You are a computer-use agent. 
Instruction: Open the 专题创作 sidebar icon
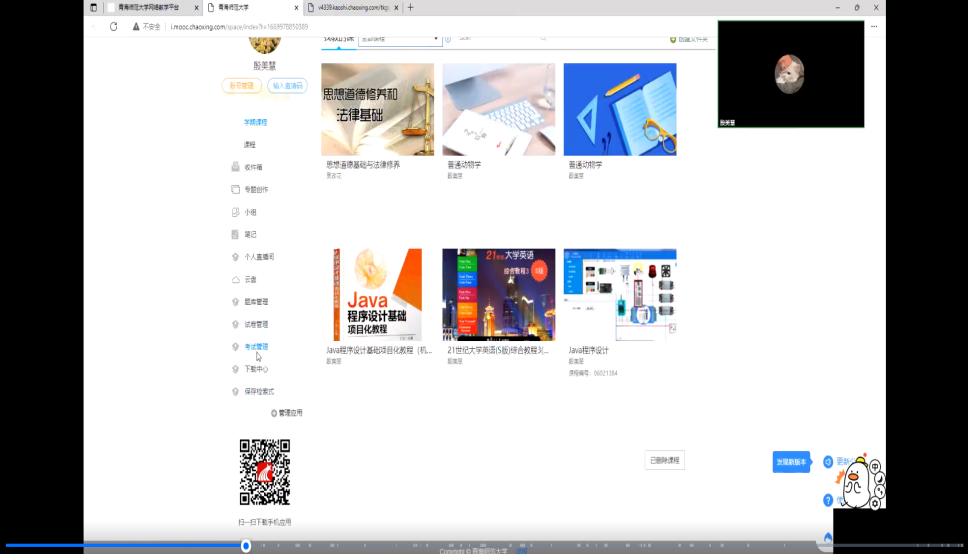(235, 189)
